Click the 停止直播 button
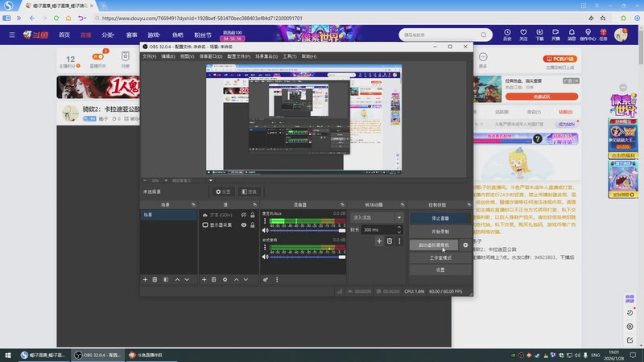 pos(440,217)
